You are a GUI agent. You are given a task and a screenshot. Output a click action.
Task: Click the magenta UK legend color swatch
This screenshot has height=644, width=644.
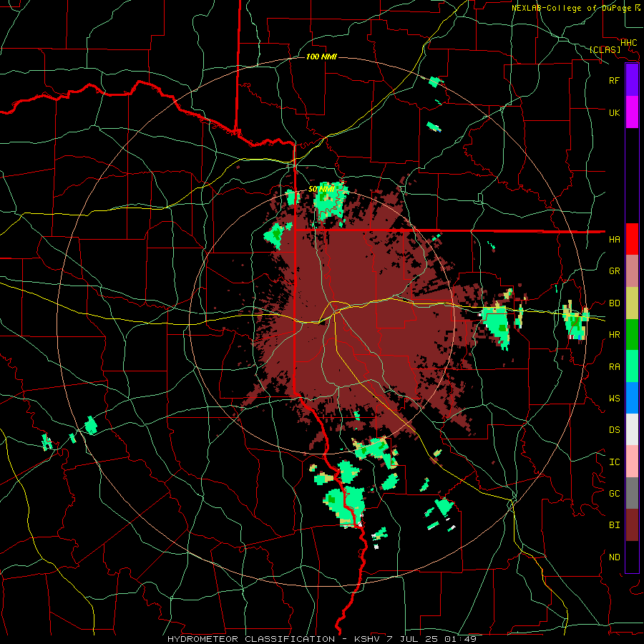632,112
